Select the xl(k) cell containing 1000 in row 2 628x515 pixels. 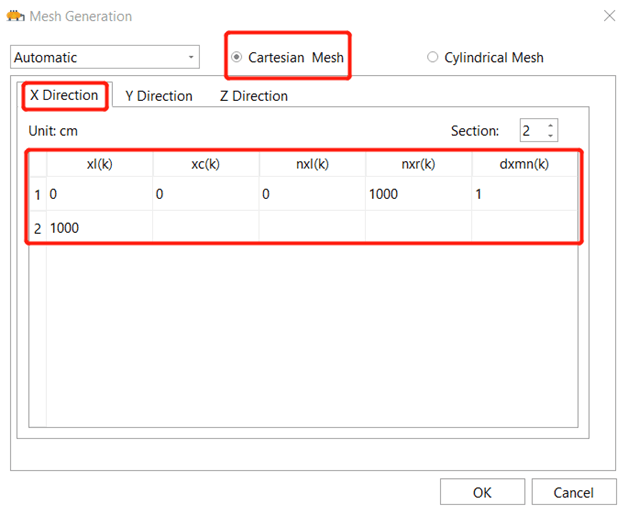[99, 228]
